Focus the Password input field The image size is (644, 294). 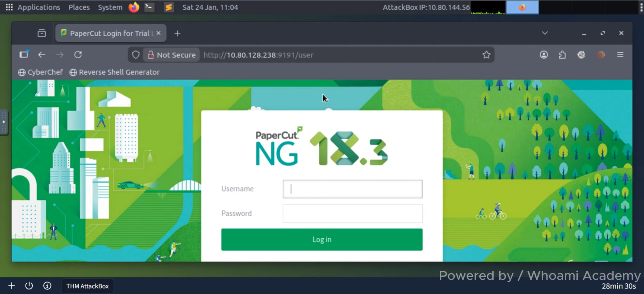pos(353,214)
